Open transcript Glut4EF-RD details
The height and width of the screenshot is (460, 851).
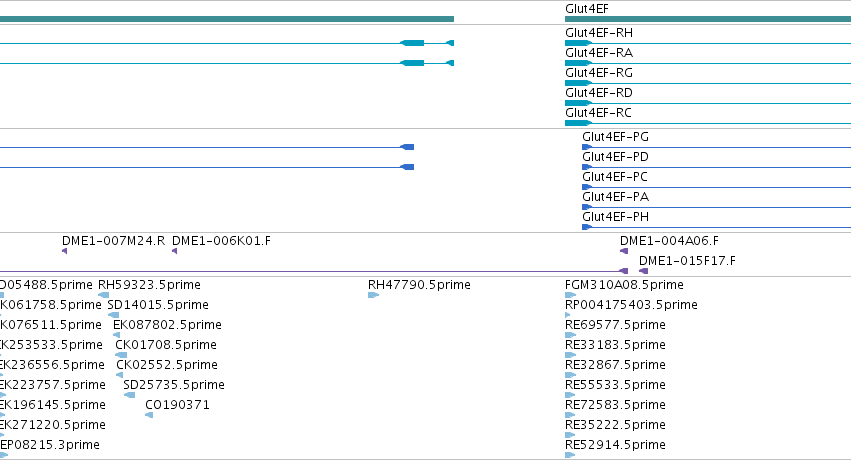[x=599, y=93]
